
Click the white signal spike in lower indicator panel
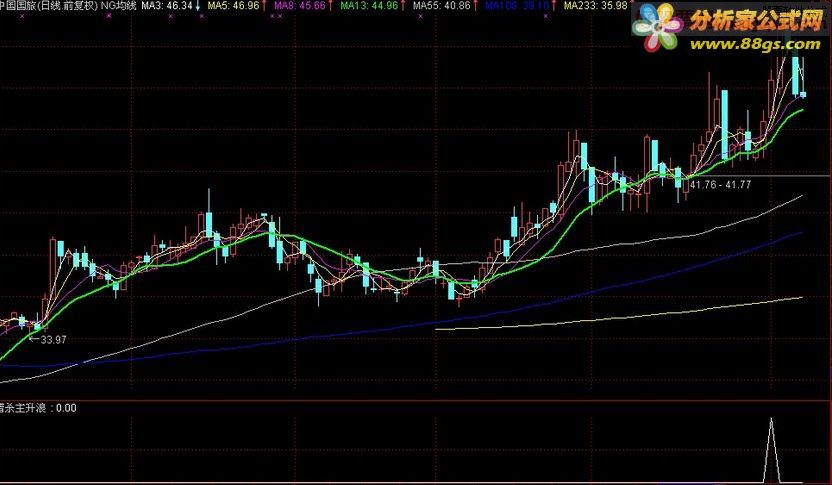(x=772, y=450)
